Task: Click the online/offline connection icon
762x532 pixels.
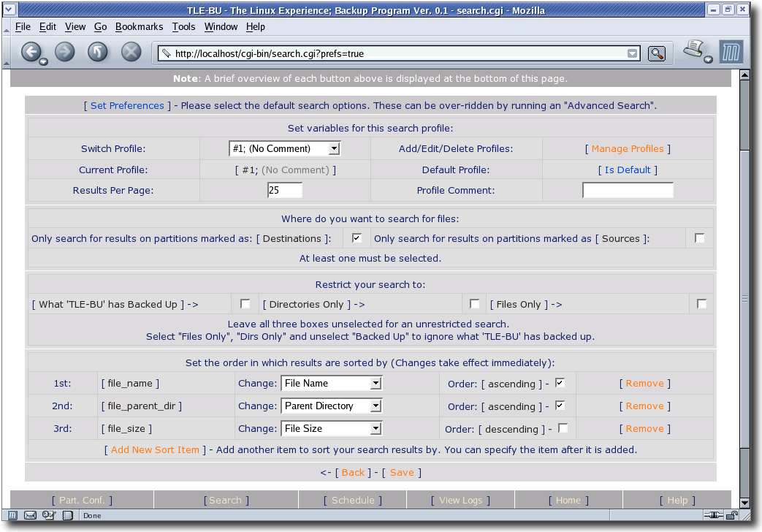Action: 714,515
